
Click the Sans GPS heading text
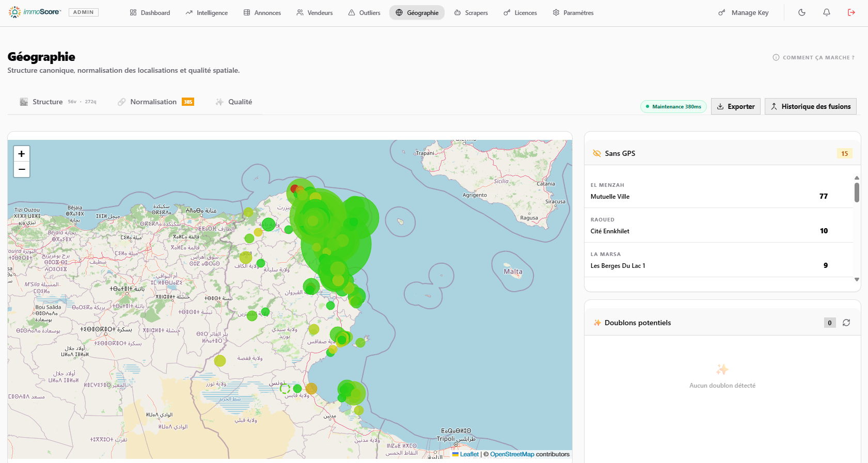[620, 153]
